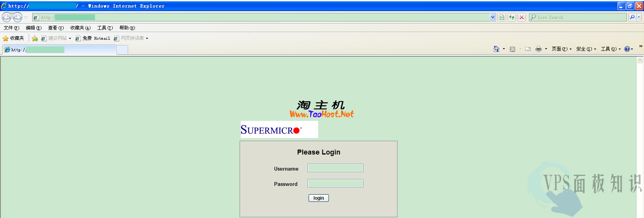
Task: Click the Home page icon
Action: (496, 49)
